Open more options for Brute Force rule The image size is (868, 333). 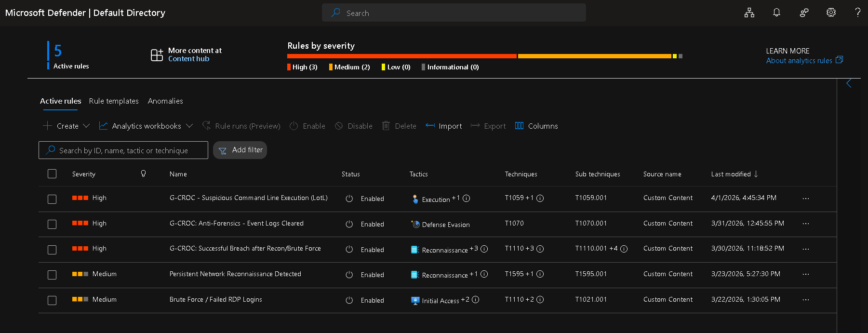point(806,300)
